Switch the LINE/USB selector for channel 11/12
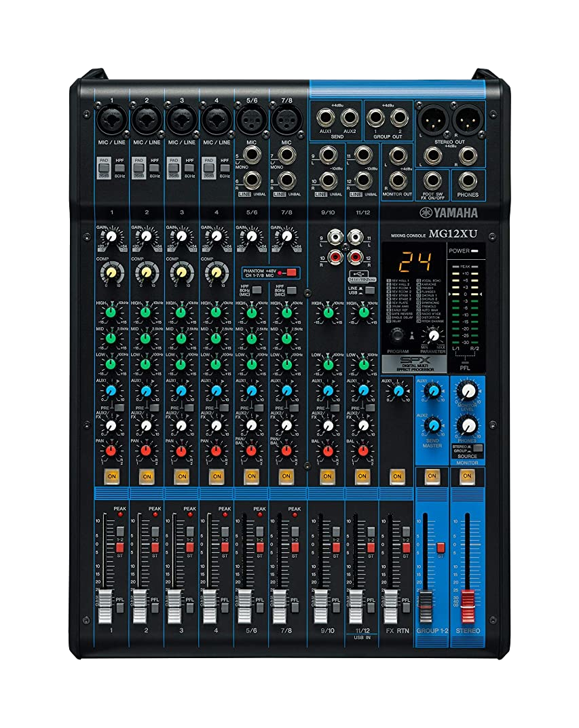 click(369, 290)
